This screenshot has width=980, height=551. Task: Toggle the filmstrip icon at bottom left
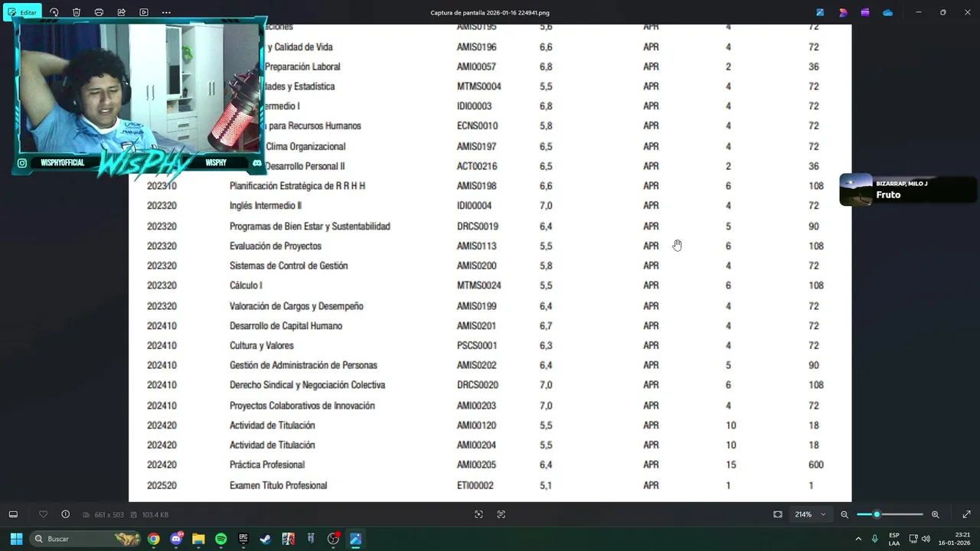click(13, 514)
